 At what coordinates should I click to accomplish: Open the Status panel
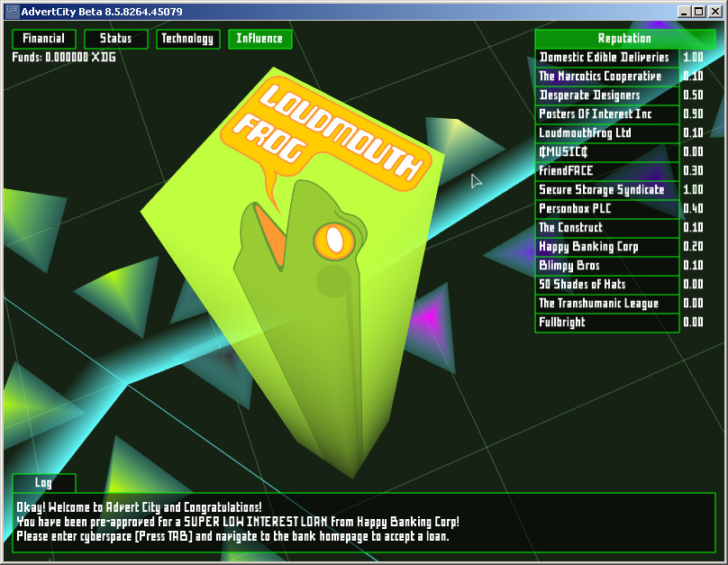point(115,39)
